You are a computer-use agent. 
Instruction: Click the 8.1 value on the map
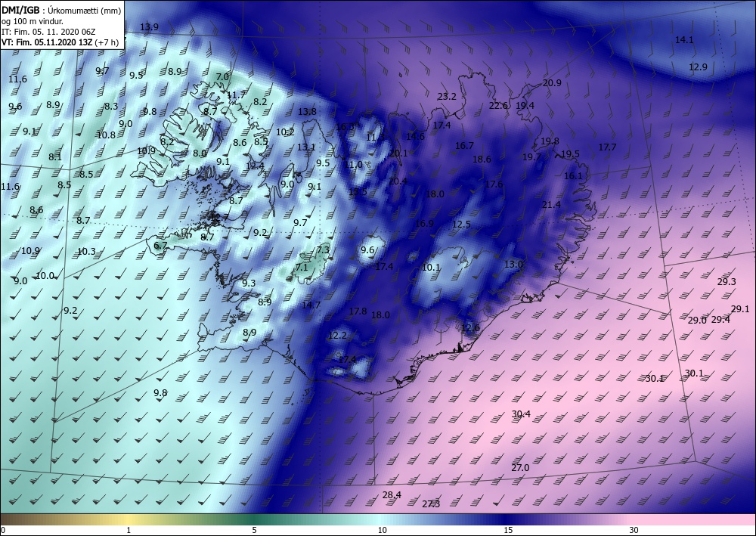click(55, 156)
